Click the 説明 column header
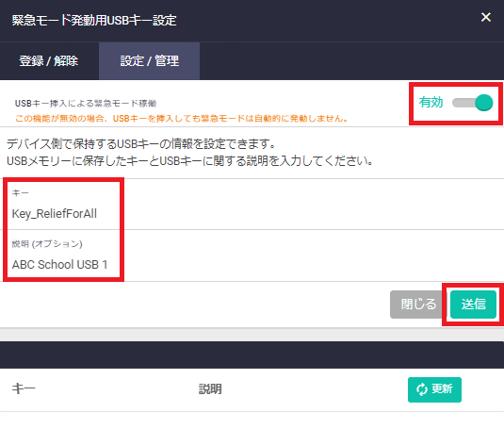This screenshot has width=504, height=429. (210, 389)
